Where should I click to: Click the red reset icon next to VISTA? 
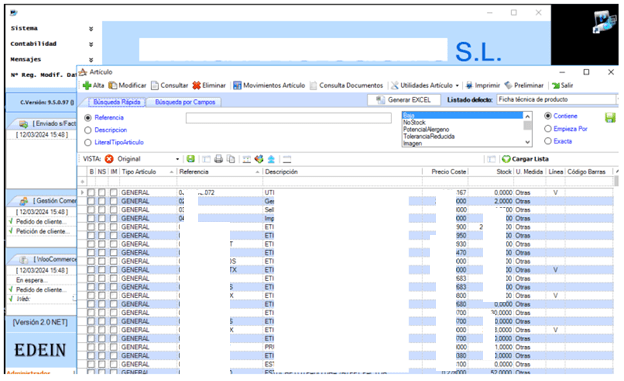click(109, 159)
